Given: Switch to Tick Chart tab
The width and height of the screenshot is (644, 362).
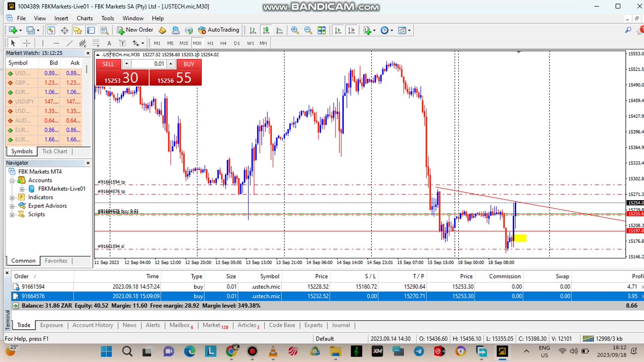Looking at the screenshot, I should click(x=54, y=151).
